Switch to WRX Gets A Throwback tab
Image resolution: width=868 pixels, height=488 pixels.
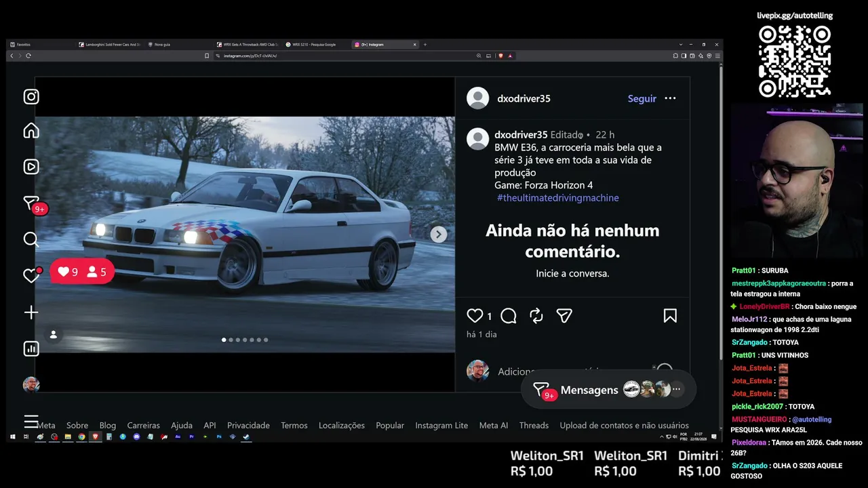[x=247, y=45]
